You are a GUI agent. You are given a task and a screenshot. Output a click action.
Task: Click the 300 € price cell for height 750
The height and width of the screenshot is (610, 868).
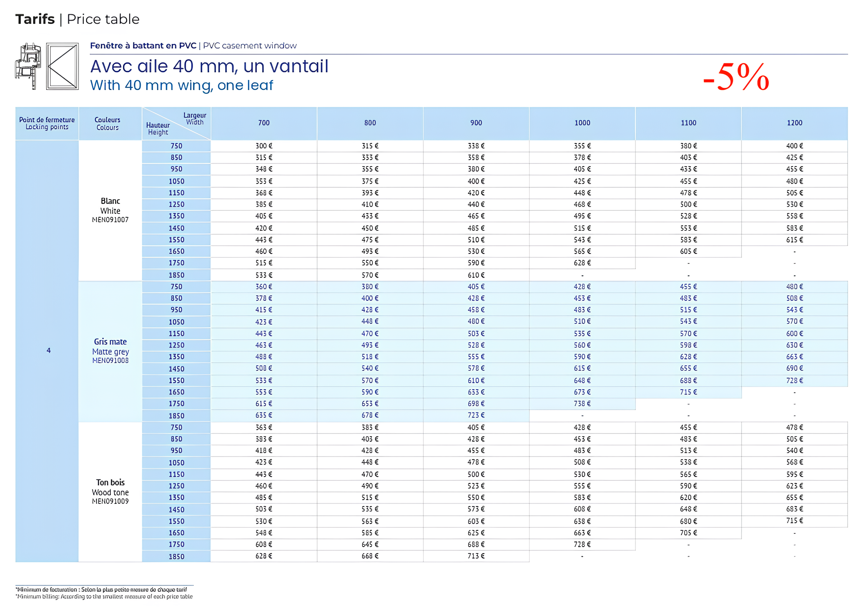coord(264,146)
